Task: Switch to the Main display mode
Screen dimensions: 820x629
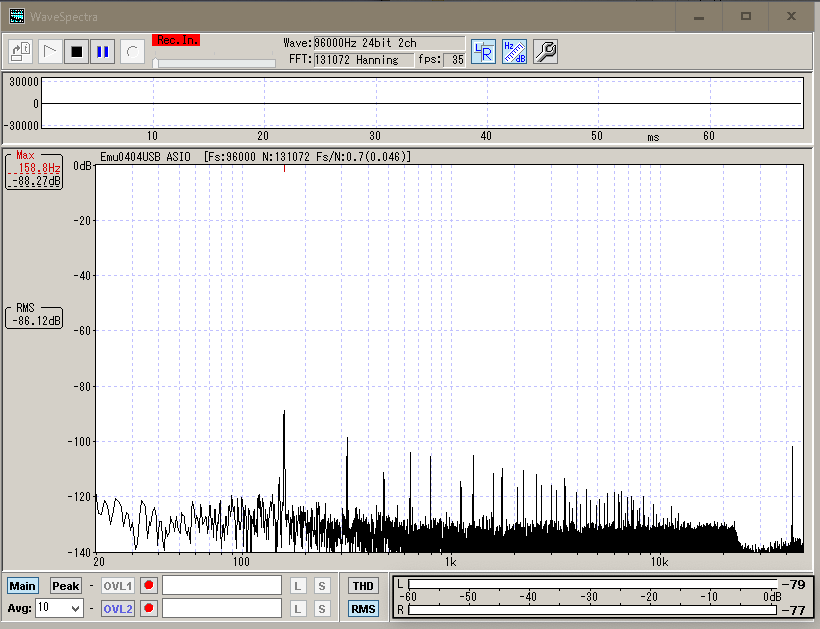Action: tap(22, 586)
